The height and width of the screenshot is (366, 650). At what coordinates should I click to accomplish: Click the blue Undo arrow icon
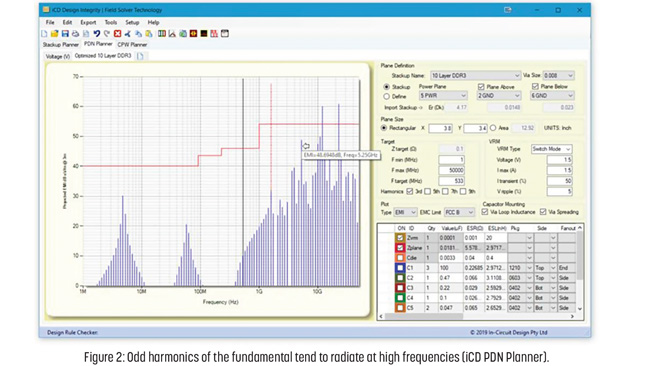(97, 34)
